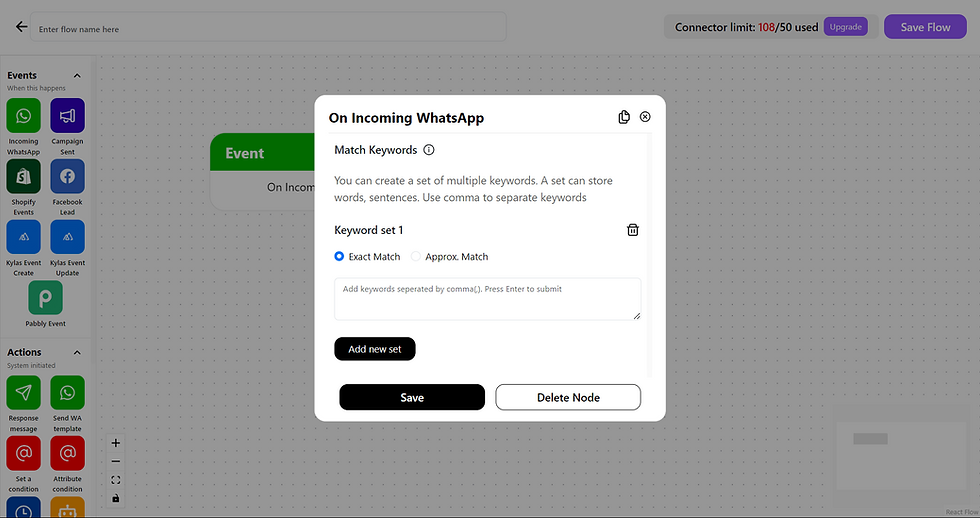
Task: Click the React Flow attribution link
Action: [x=962, y=512]
